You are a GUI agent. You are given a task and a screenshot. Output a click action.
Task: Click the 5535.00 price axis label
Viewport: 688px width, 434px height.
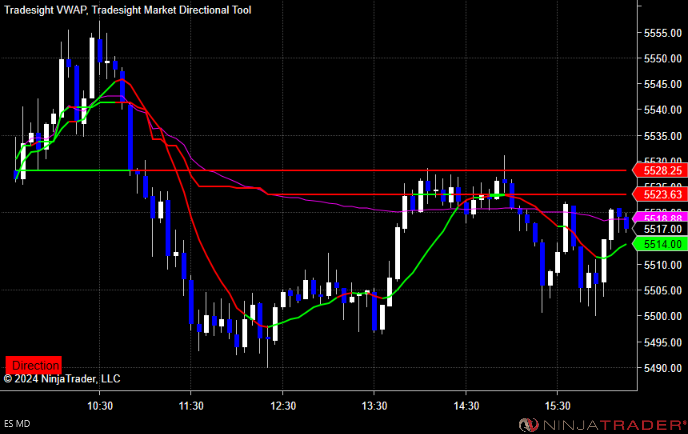pyautogui.click(x=663, y=136)
